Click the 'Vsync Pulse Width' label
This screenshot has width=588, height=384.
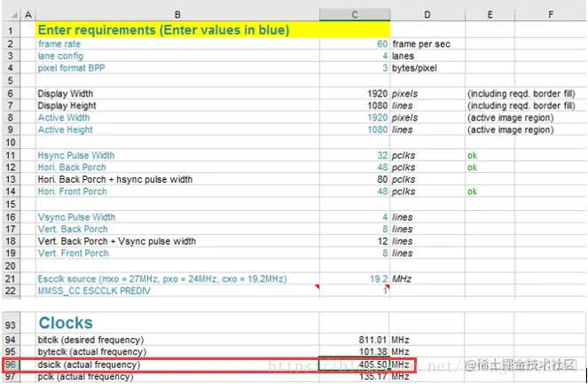click(x=76, y=217)
